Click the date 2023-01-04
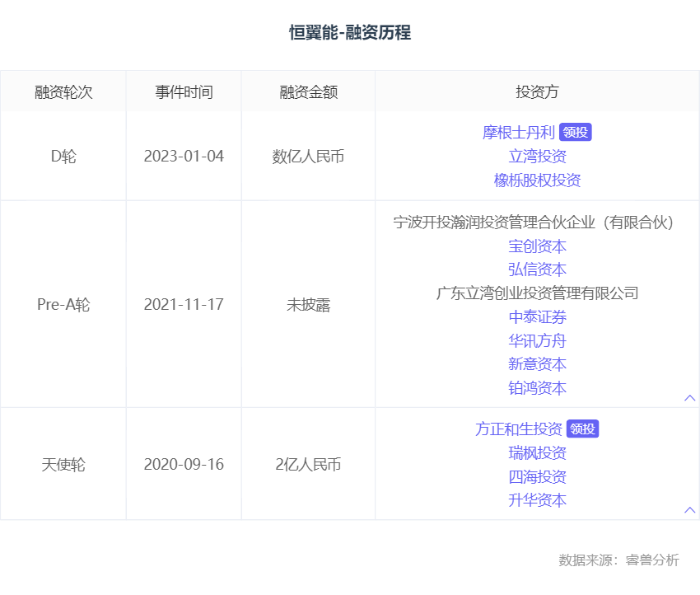 [184, 157]
